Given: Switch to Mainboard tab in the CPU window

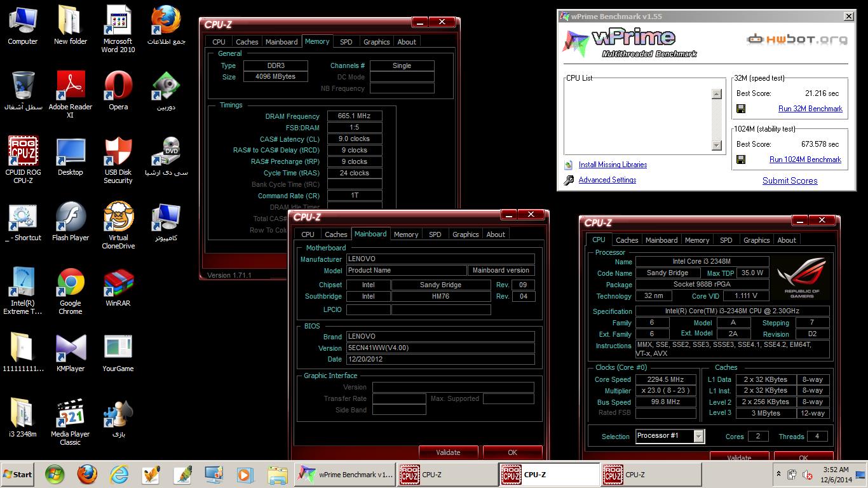Looking at the screenshot, I should 661,240.
